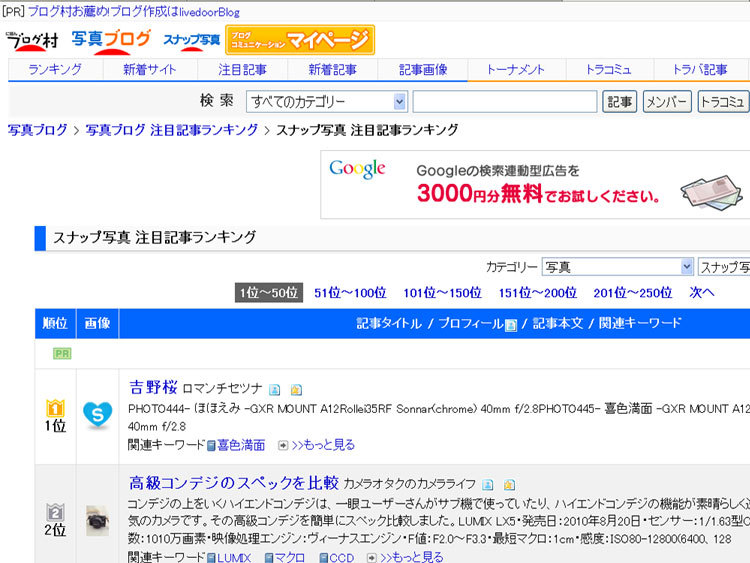
Task: Click profile icon next to カメラオタクのカメラライフ
Action: point(487,485)
